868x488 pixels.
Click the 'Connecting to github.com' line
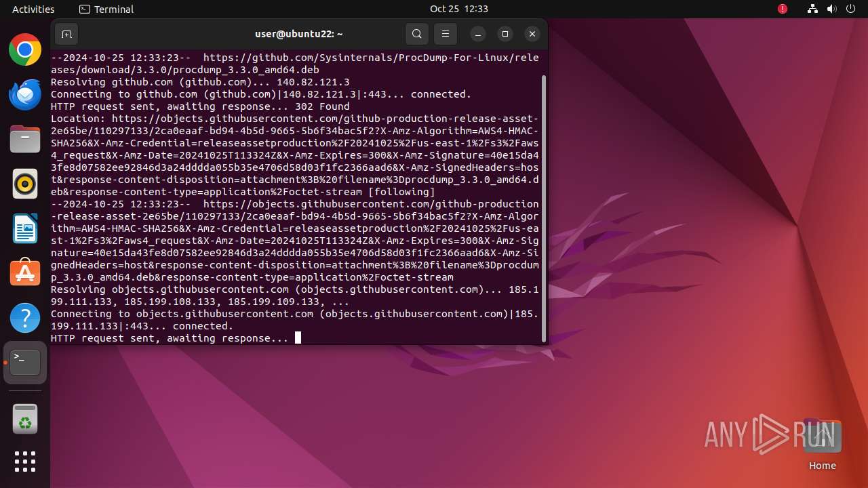coord(261,94)
